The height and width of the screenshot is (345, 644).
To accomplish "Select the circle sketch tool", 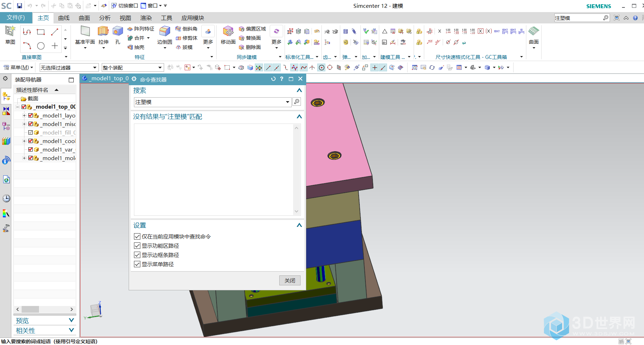I will (x=41, y=46).
